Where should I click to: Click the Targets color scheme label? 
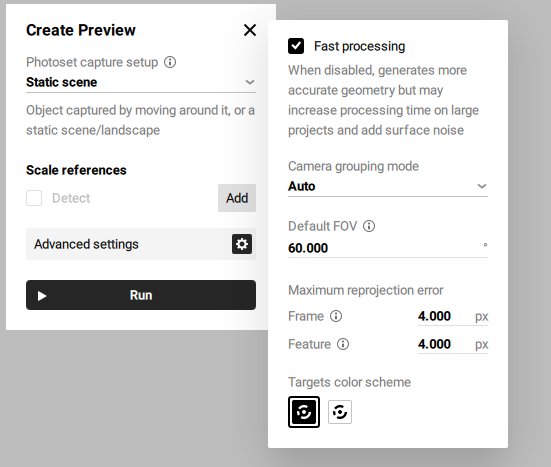[x=349, y=382]
